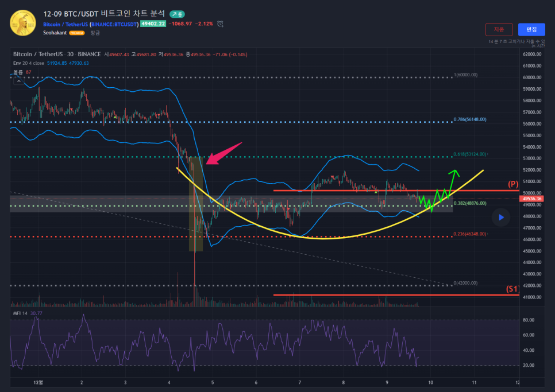The image size is (555, 392).
Task: Open the BINANCE:BTCUSDT ticker link
Action: pyautogui.click(x=114, y=24)
